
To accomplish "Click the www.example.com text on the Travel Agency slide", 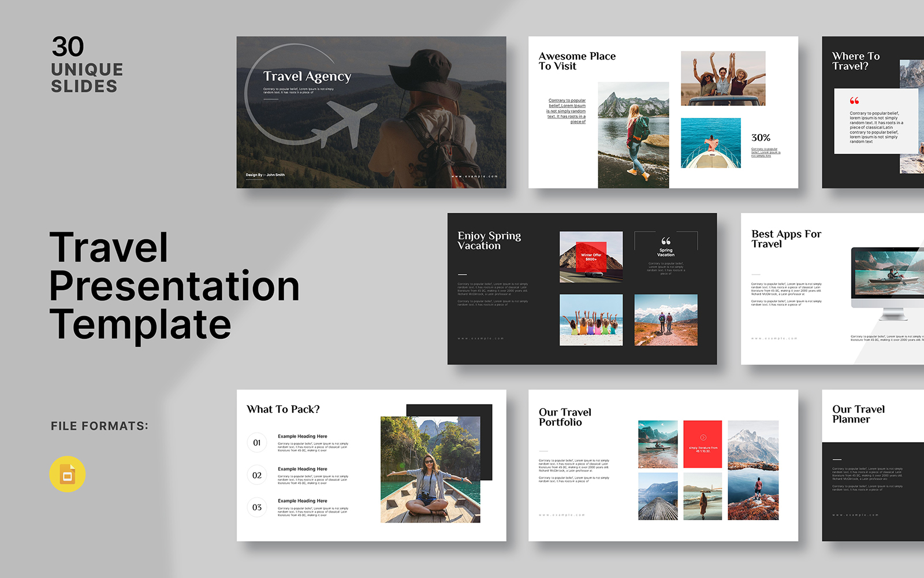I will [x=474, y=176].
